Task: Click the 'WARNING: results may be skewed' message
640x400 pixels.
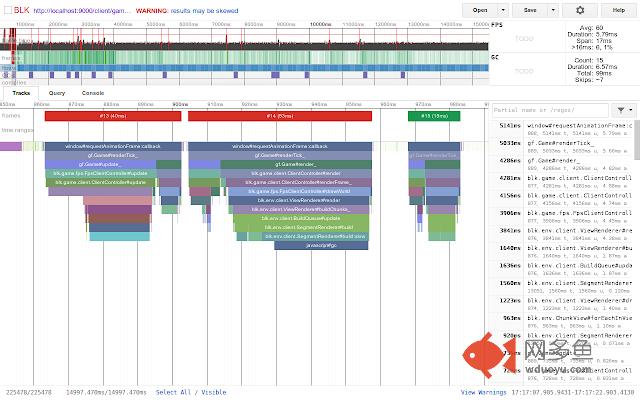Action: pyautogui.click(x=187, y=11)
